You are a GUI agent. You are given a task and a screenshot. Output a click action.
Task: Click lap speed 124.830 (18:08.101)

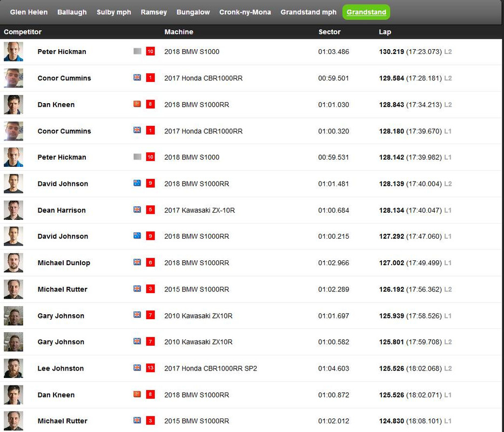pyautogui.click(x=411, y=421)
